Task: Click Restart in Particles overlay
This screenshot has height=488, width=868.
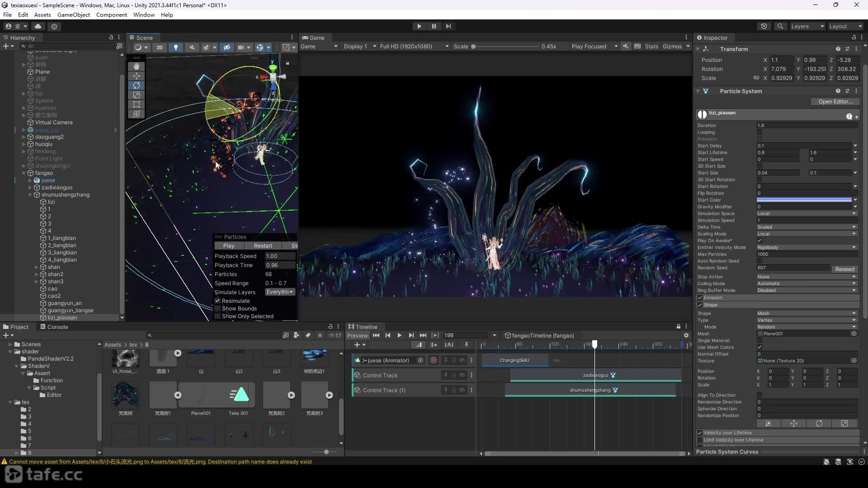Action: coord(263,246)
